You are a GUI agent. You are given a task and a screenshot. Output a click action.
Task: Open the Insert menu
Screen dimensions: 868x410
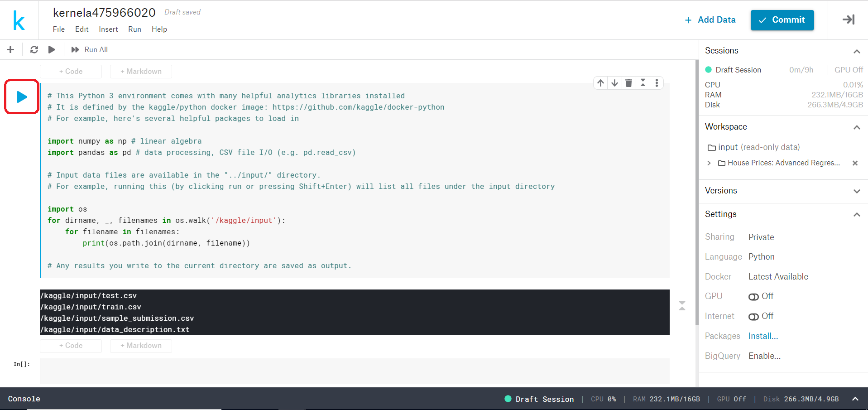tap(108, 29)
